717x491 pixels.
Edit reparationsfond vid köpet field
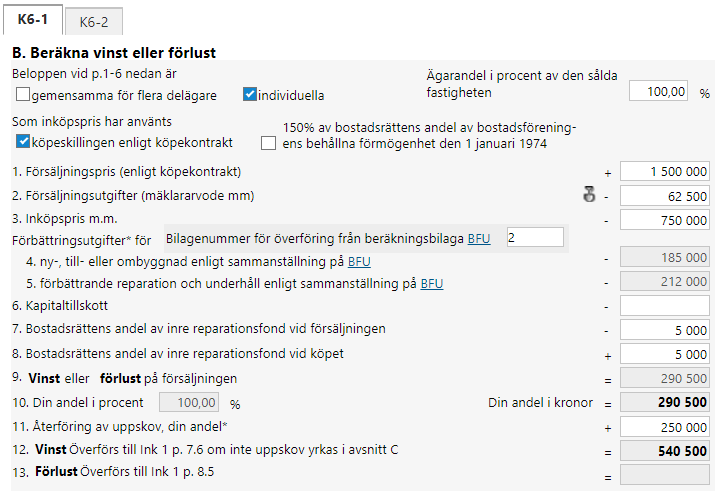click(665, 354)
